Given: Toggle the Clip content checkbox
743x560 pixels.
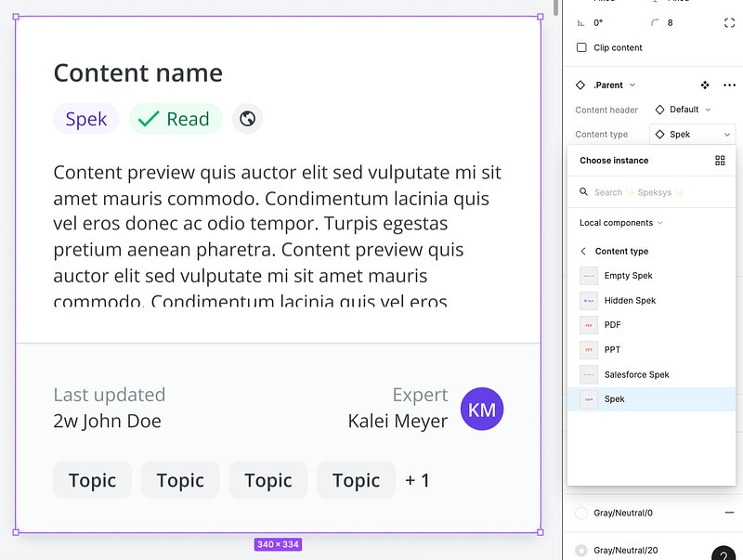Looking at the screenshot, I should pos(581,47).
